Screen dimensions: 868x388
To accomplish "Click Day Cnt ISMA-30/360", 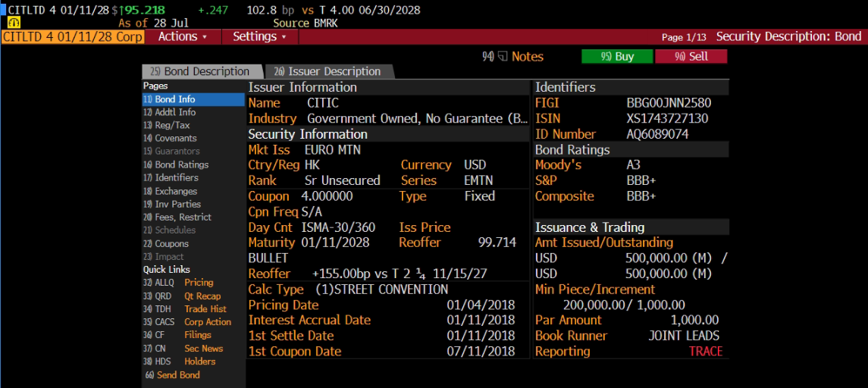I will (x=340, y=227).
